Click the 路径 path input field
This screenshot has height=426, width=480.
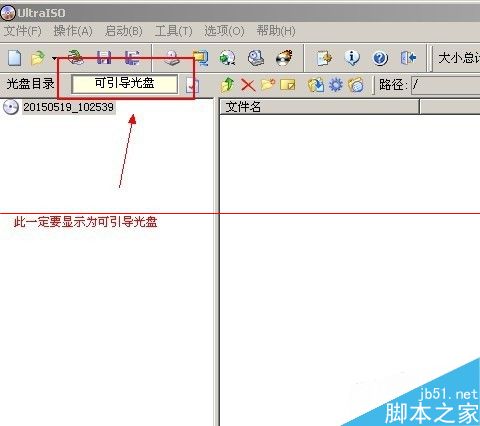(x=446, y=85)
